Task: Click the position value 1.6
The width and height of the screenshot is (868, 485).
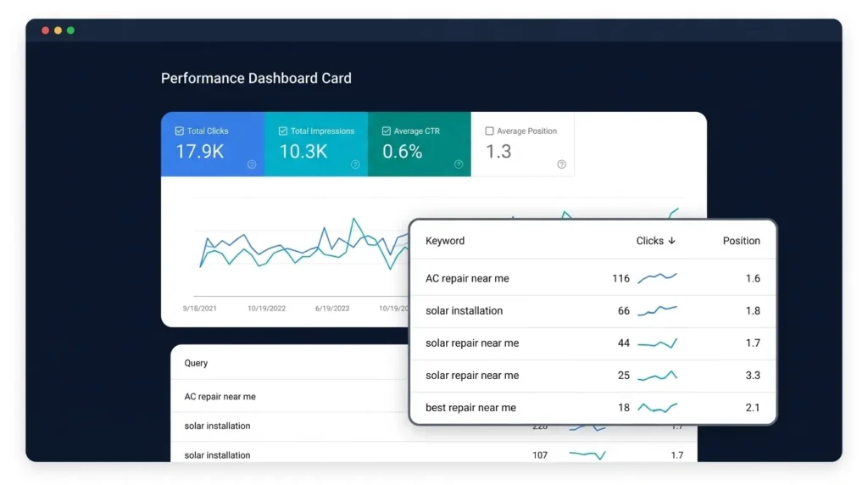Action: click(753, 278)
